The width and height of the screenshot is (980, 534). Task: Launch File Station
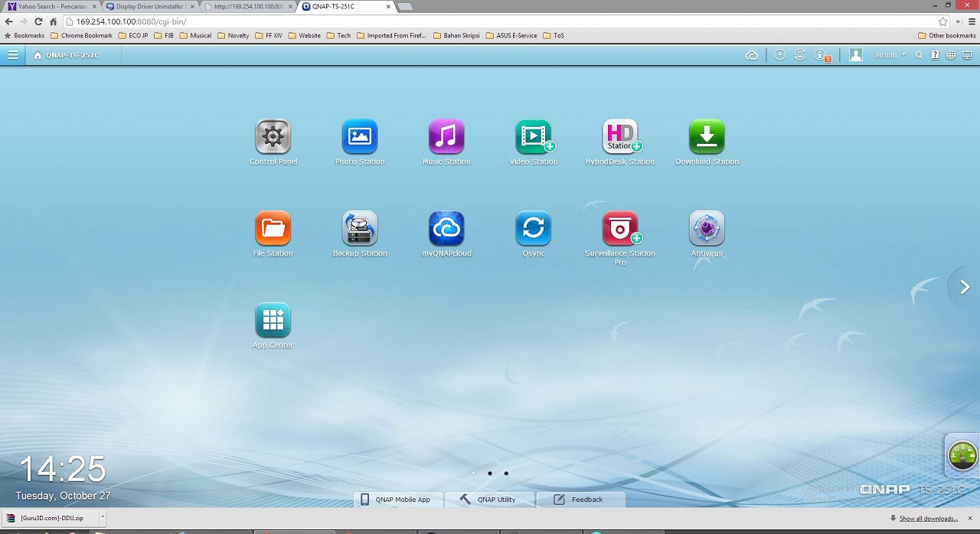[x=273, y=227]
